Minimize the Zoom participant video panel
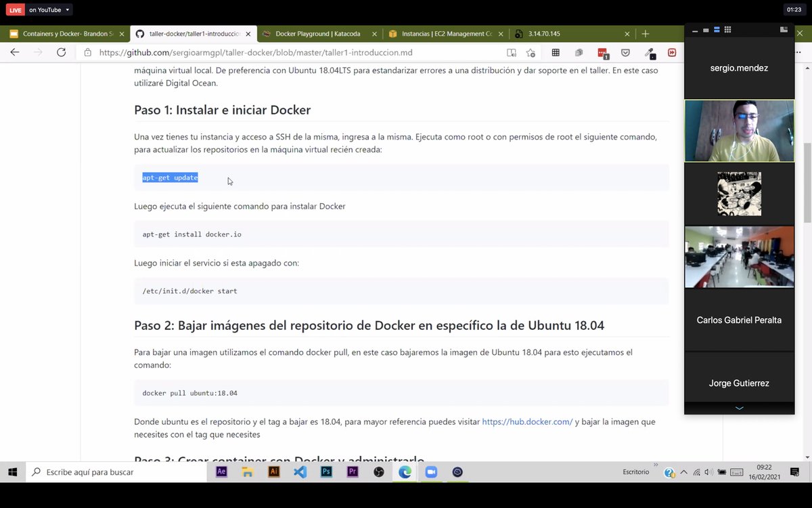This screenshot has height=508, width=812. [x=694, y=30]
